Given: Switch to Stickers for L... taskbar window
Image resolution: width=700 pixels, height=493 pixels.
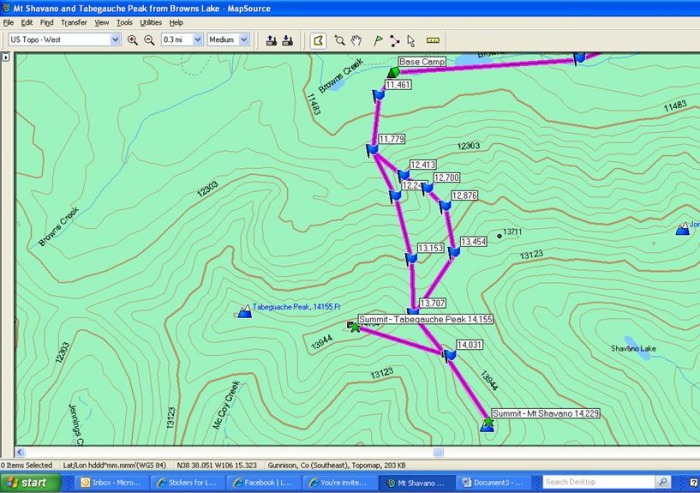Looking at the screenshot, I should point(188,483).
